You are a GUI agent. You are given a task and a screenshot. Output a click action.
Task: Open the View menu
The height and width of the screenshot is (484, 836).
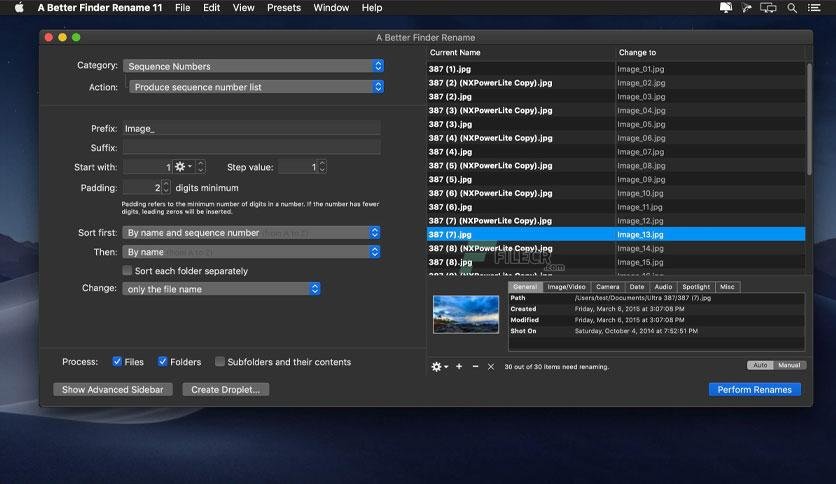[x=243, y=7]
